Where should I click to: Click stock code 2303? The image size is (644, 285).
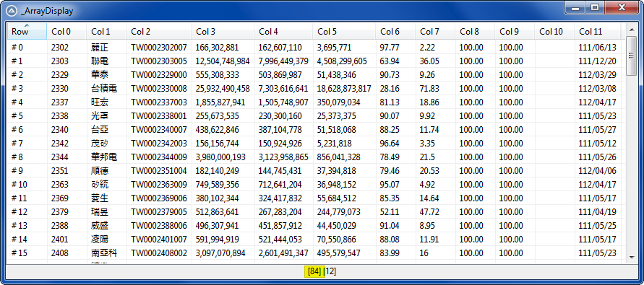[60, 61]
